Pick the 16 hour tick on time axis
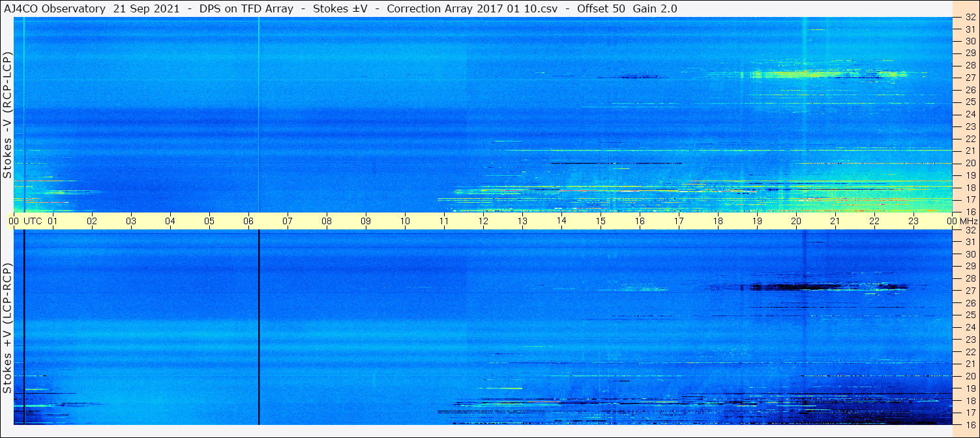This screenshot has width=980, height=438. coord(640,221)
